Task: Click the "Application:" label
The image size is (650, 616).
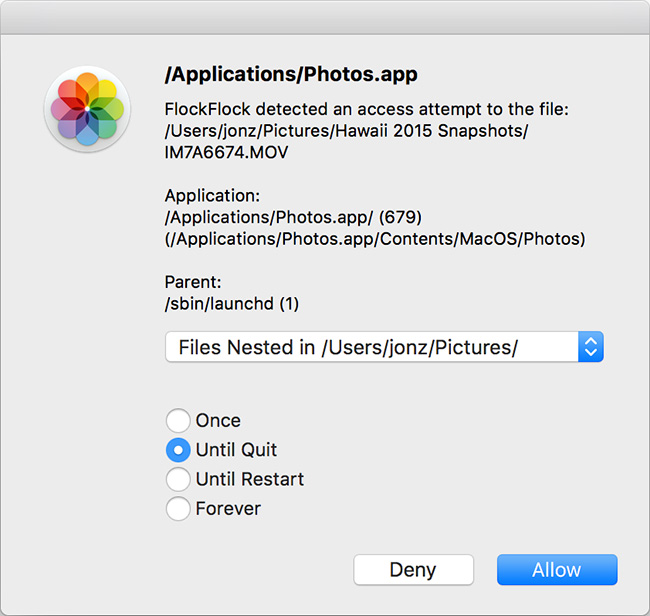Action: pyautogui.click(x=212, y=196)
